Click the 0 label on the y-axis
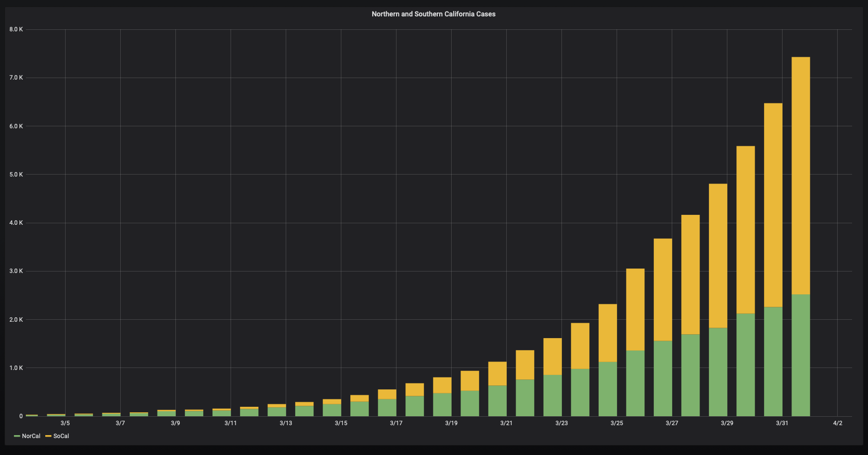868x455 pixels. [x=20, y=415]
